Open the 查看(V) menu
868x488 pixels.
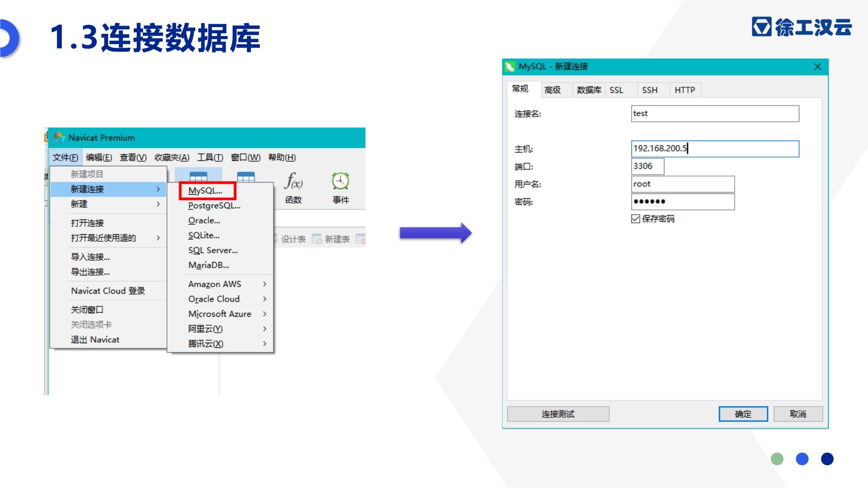point(133,157)
